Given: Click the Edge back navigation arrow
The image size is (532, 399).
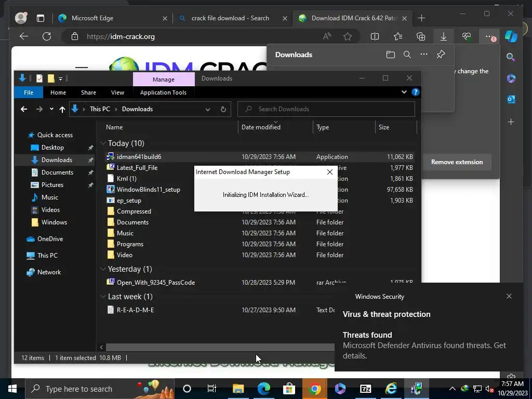Looking at the screenshot, I should point(24,36).
